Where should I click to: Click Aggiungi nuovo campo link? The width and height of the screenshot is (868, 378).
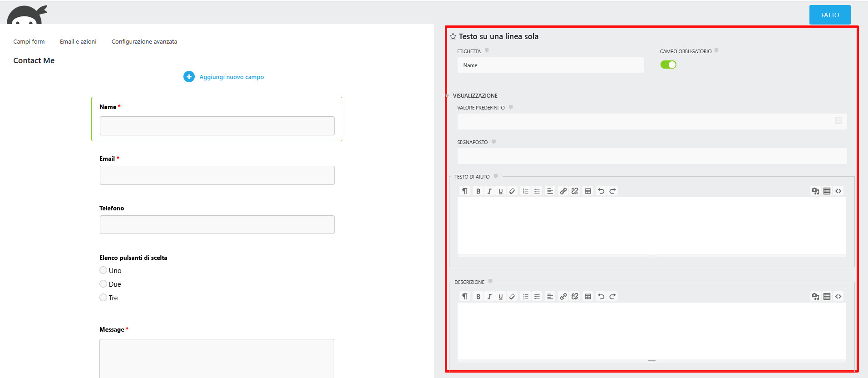(232, 77)
